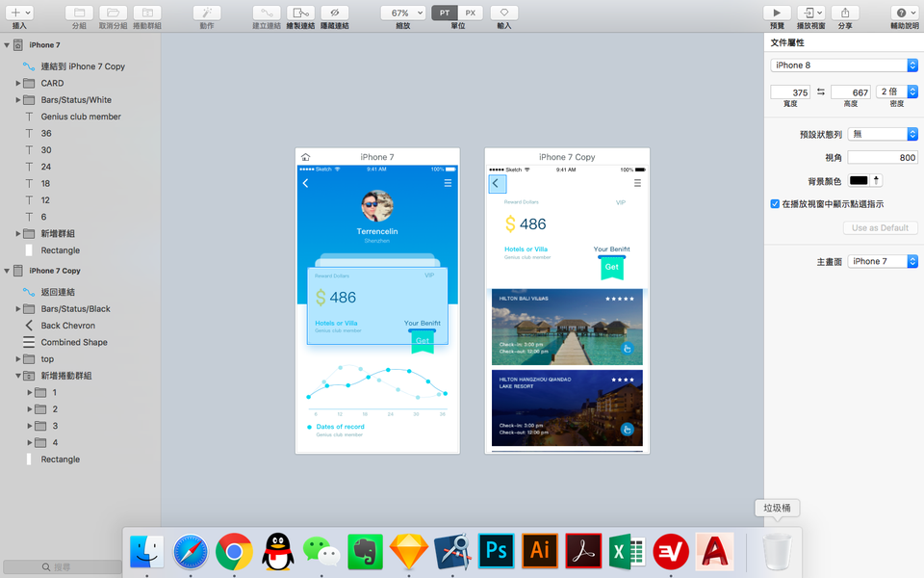
Task: Open Excel from the dock
Action: click(627, 552)
